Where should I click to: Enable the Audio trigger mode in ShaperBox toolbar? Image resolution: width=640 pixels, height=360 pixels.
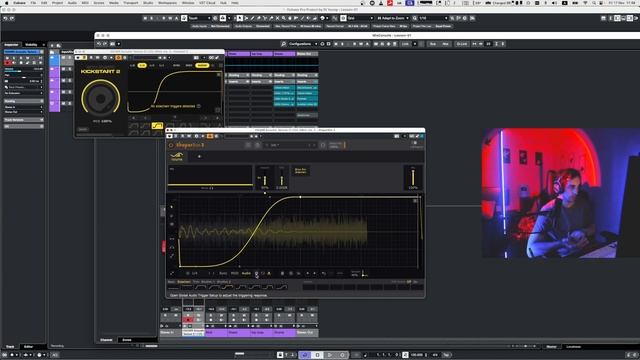coord(246,273)
